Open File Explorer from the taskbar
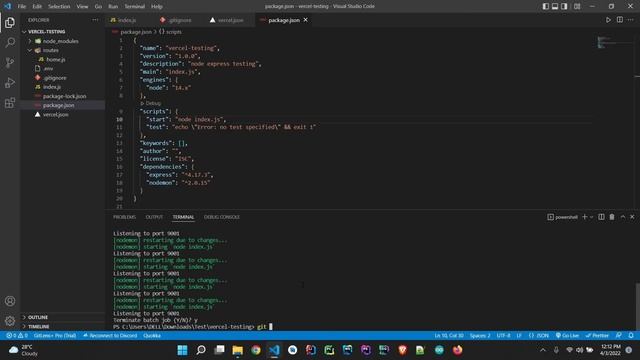The height and width of the screenshot is (360, 640). coord(238,350)
